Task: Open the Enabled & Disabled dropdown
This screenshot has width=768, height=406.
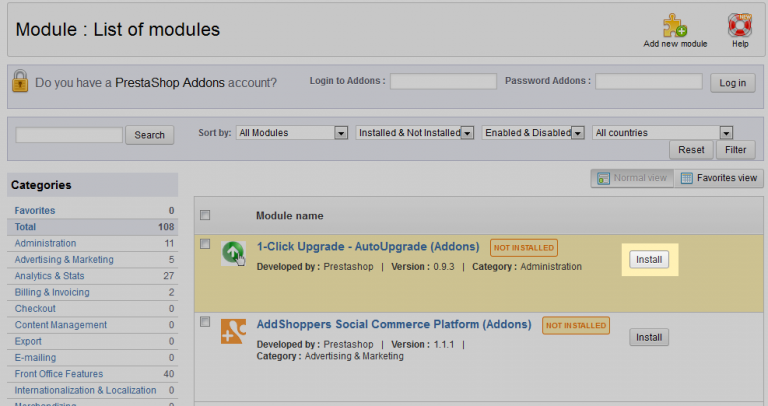Action: pos(533,133)
